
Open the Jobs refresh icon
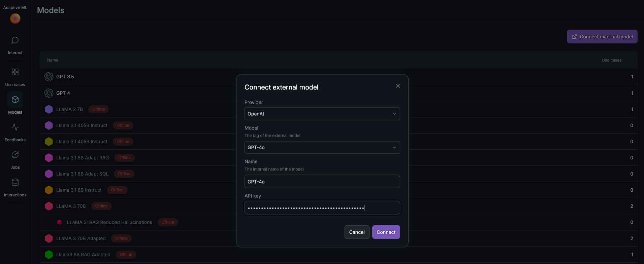15,155
